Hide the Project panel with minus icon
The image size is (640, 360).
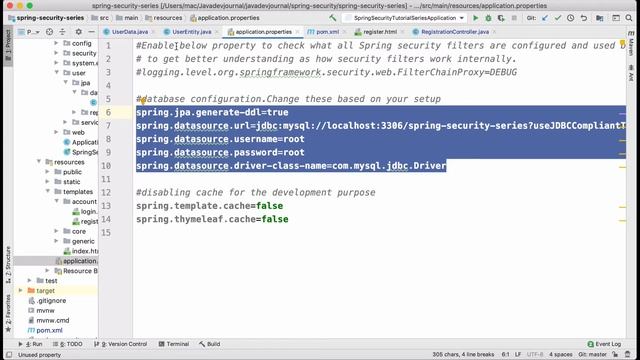(x=91, y=32)
